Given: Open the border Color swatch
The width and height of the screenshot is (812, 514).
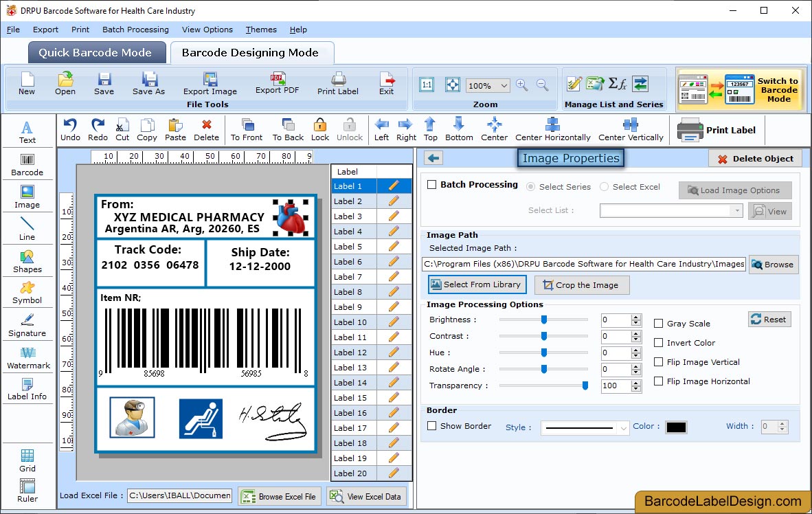Looking at the screenshot, I should click(x=676, y=427).
